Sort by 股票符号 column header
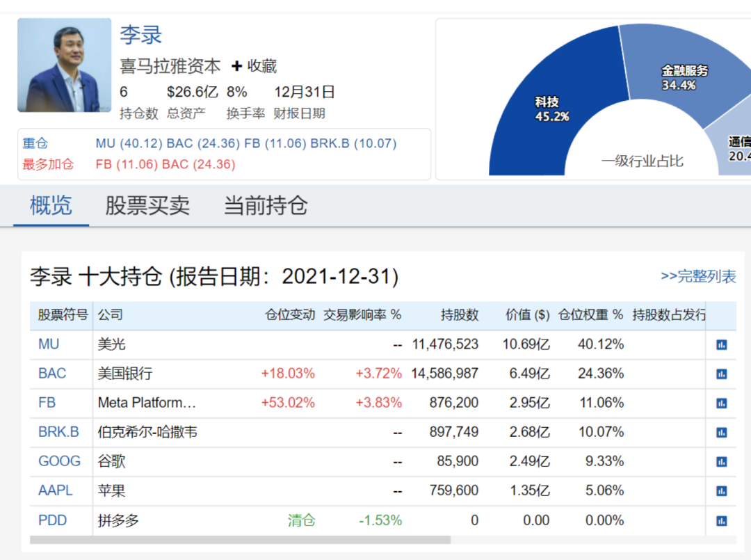The width and height of the screenshot is (751, 560). 63,314
